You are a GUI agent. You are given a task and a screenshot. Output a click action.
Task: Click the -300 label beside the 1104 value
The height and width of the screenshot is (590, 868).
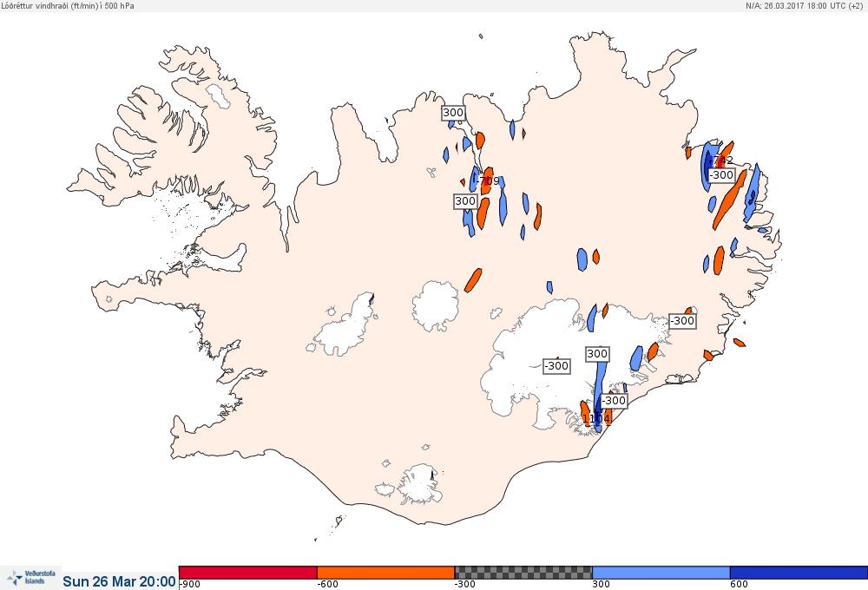click(x=614, y=400)
